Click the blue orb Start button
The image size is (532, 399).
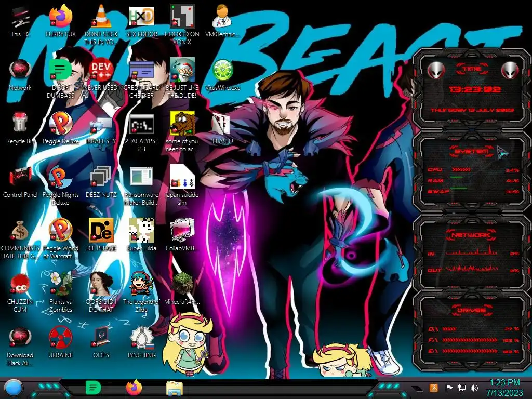13,388
